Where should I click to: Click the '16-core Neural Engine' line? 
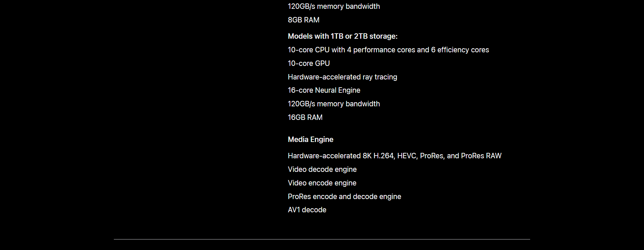324,90
